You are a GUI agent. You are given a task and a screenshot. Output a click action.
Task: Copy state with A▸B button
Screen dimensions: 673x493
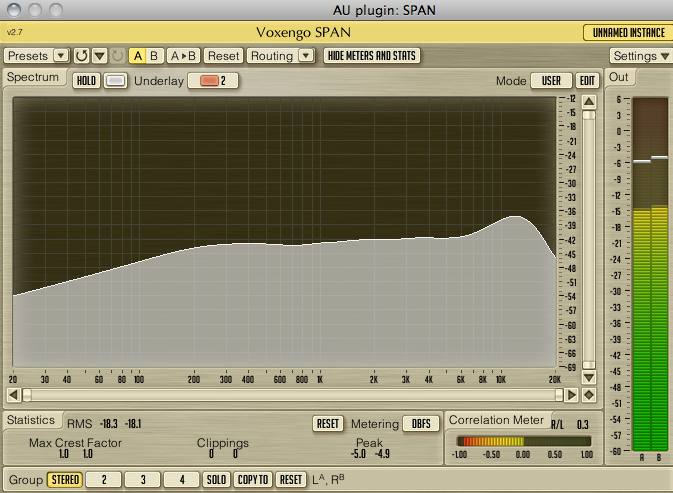pos(183,56)
